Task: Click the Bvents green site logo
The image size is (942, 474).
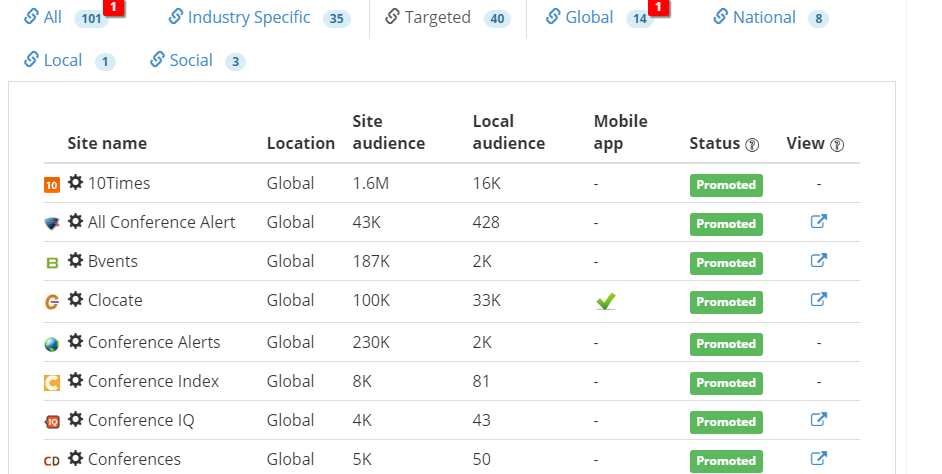Action: coord(52,263)
